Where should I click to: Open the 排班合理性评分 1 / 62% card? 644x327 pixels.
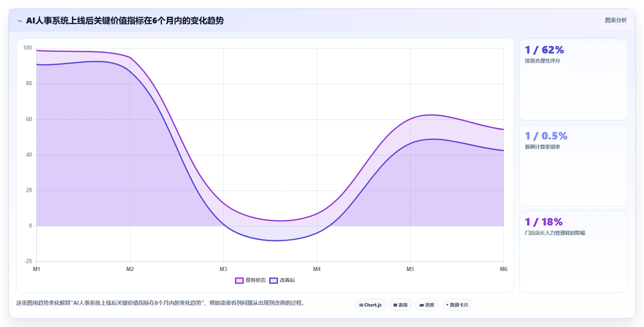(x=573, y=79)
